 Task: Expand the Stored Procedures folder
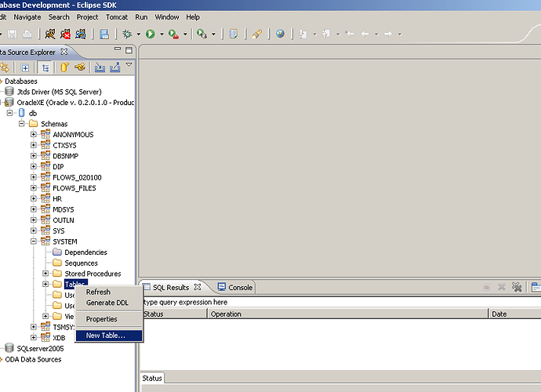tap(45, 274)
